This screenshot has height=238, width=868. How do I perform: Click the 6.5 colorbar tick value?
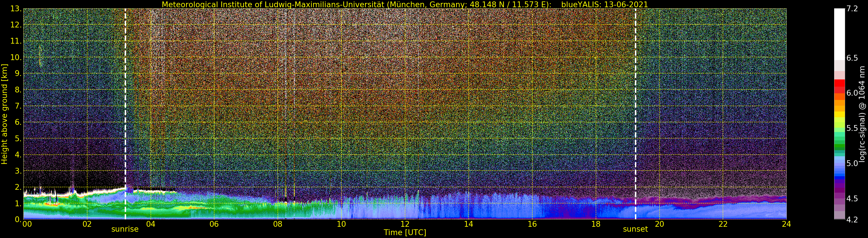[x=852, y=58]
